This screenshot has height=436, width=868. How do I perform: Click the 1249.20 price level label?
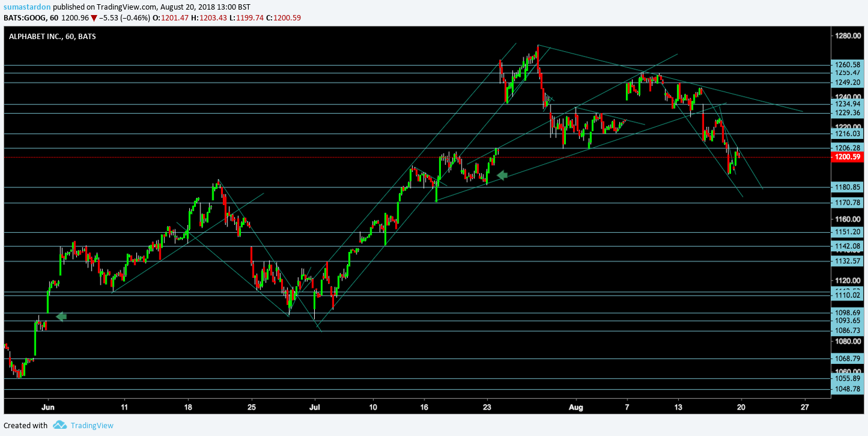click(x=848, y=82)
